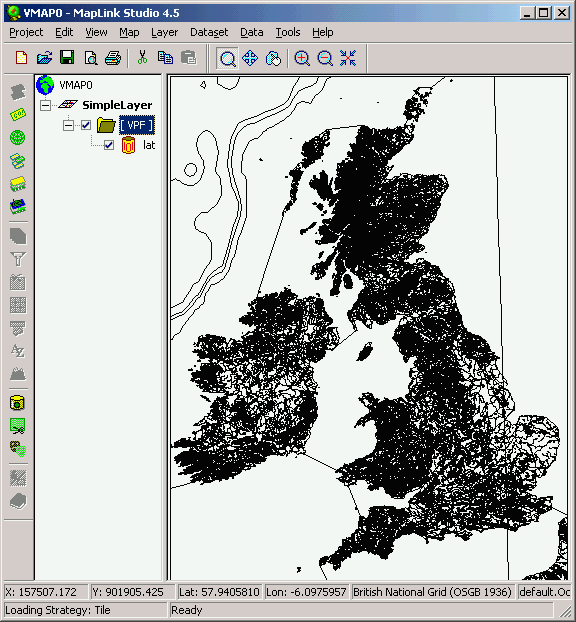Click the disabled Paste icon
Image resolution: width=576 pixels, height=622 pixels.
click(188, 58)
